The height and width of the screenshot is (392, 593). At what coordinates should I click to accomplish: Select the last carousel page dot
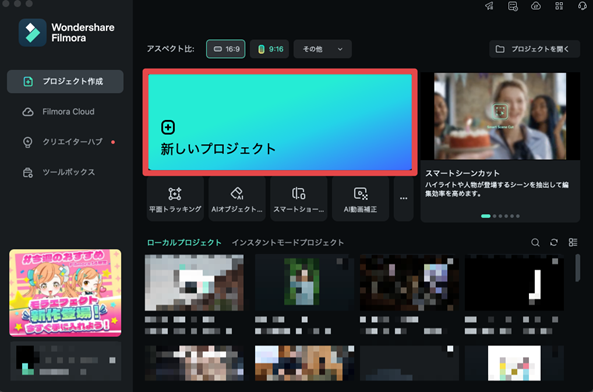pyautogui.click(x=518, y=216)
